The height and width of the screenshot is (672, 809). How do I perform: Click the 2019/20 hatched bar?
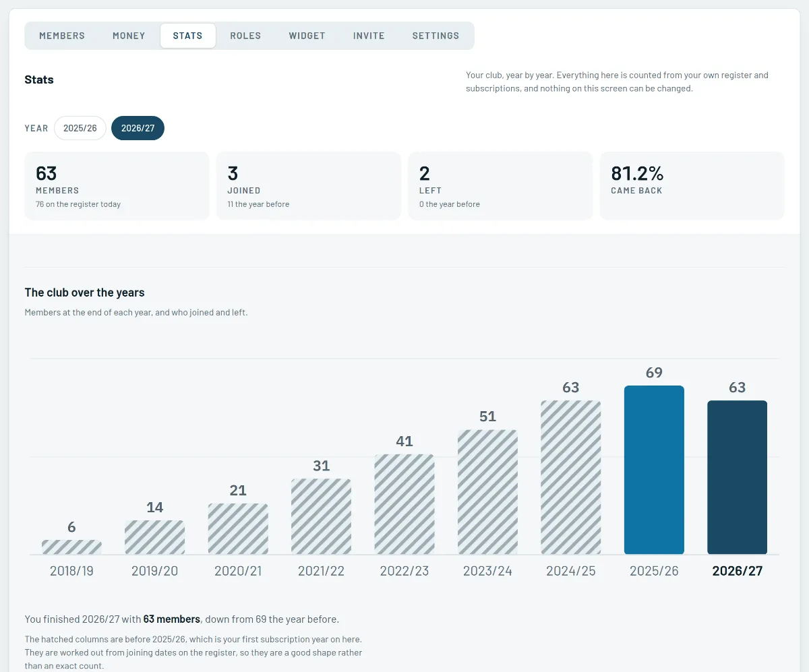click(154, 537)
